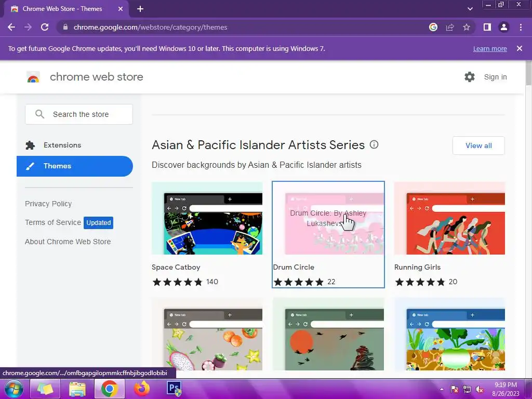The width and height of the screenshot is (532, 399).
Task: Close the Chrome Web Store - Themes tab
Action: pos(121,9)
